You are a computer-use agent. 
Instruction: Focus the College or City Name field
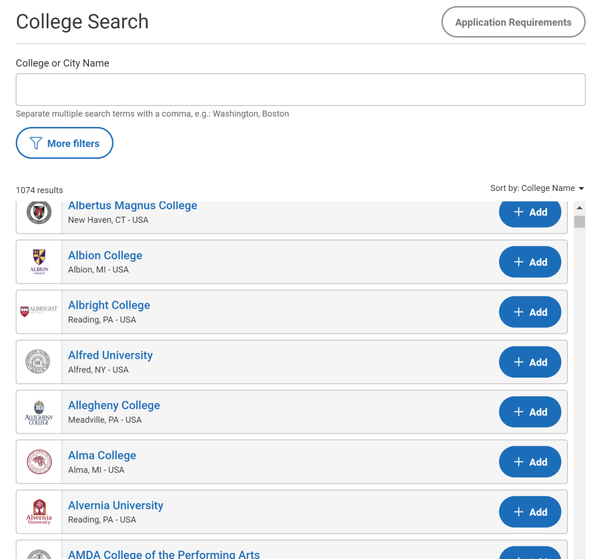pos(300,90)
